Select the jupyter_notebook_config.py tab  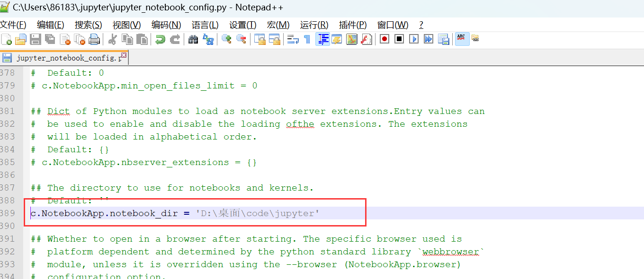coord(62,58)
